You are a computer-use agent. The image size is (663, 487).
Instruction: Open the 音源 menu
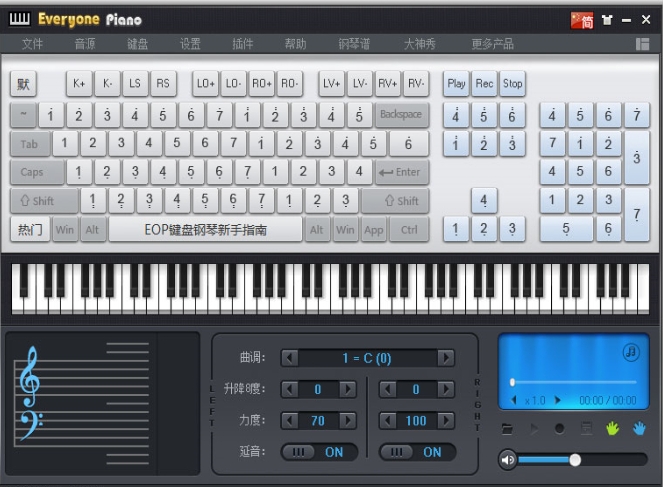click(85, 44)
